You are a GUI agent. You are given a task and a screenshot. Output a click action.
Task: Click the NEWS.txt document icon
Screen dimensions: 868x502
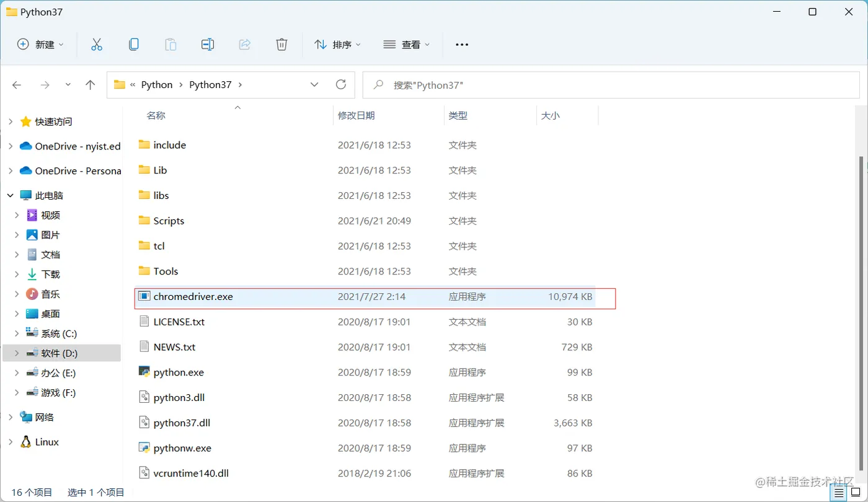144,346
